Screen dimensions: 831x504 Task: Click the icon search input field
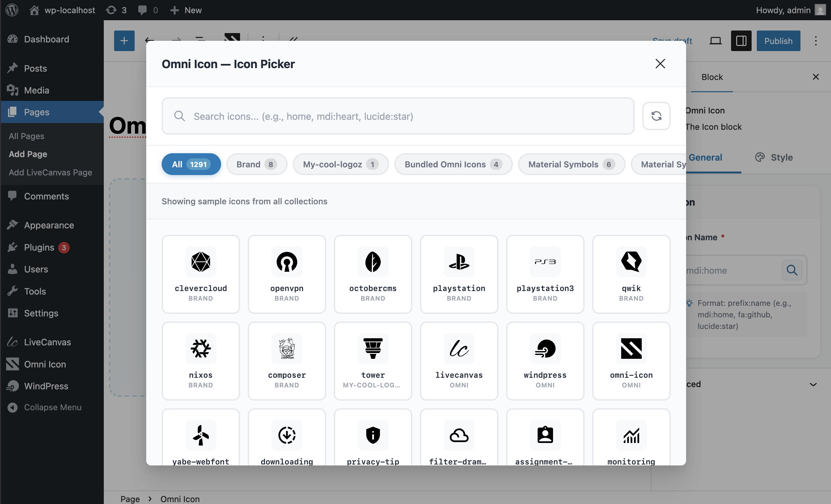click(371, 116)
